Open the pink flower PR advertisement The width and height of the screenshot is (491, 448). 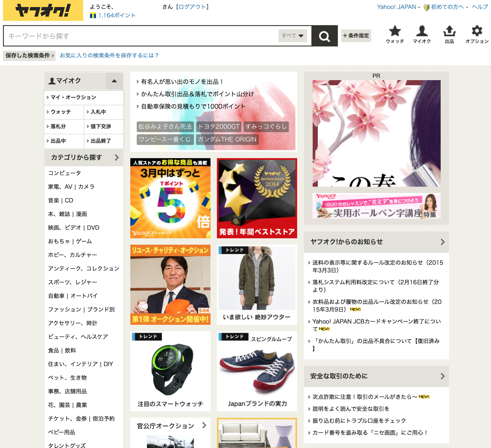(376, 133)
